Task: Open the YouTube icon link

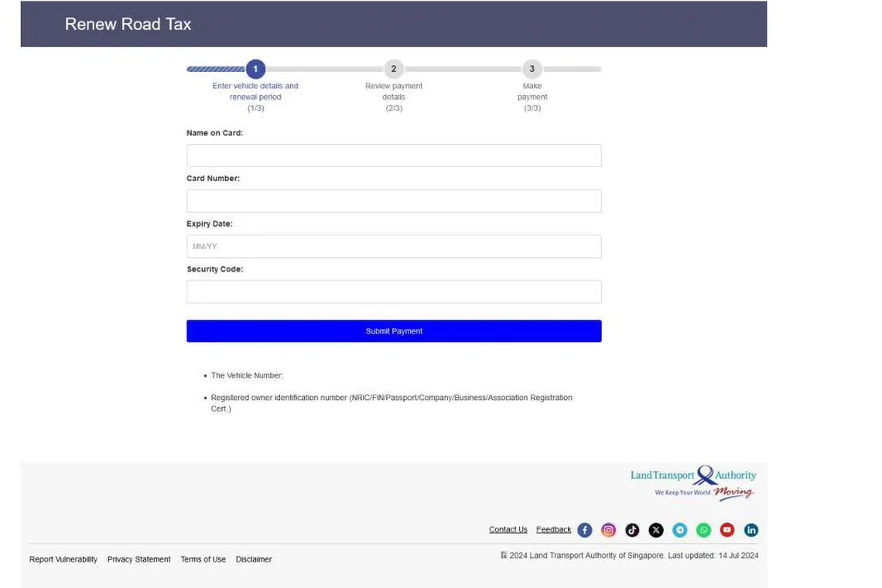Action: 727,530
